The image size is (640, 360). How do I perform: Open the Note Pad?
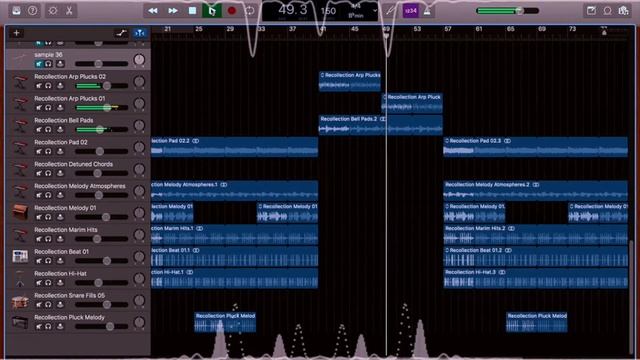pos(591,11)
